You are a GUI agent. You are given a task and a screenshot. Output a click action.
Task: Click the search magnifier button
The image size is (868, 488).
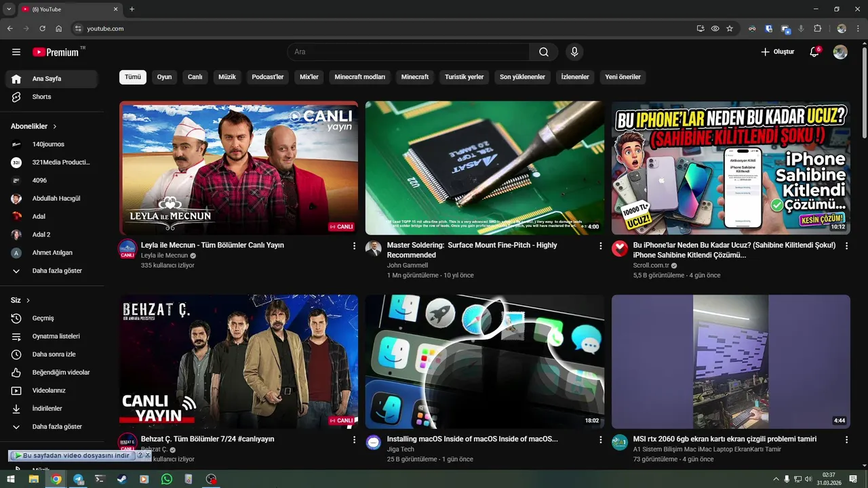click(544, 52)
